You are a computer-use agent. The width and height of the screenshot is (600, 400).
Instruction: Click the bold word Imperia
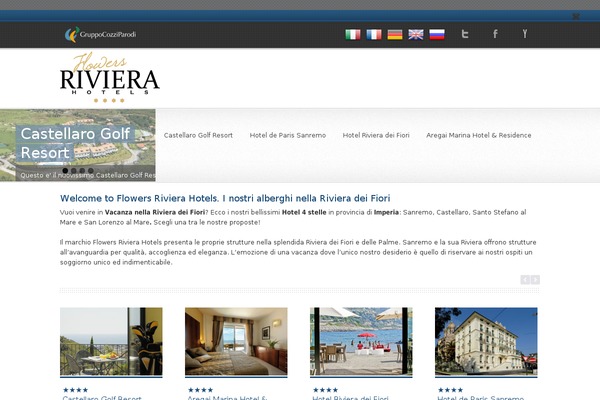coord(386,212)
